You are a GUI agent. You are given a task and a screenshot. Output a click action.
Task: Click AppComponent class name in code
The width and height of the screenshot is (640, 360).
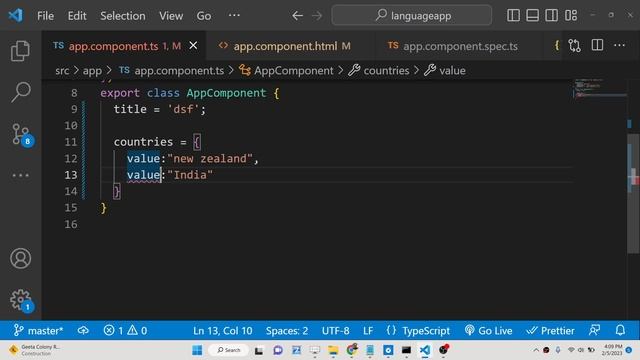coord(226,93)
